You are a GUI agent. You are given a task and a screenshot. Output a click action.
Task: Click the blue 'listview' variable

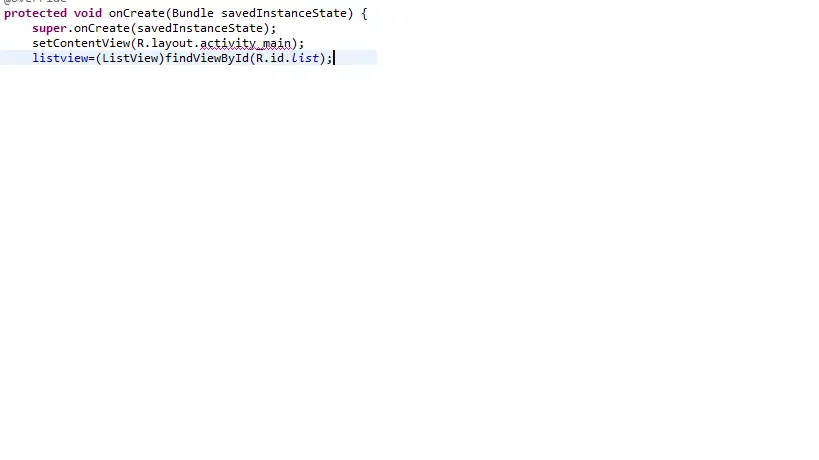[x=60, y=58]
